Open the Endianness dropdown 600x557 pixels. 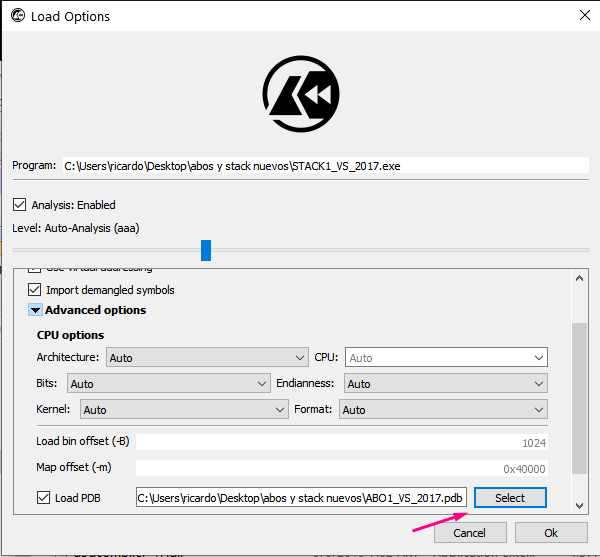(x=446, y=383)
